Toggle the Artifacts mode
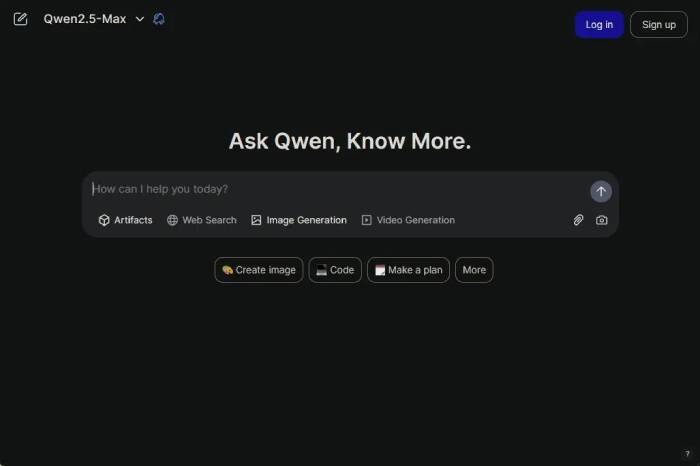The image size is (700, 466). point(125,220)
